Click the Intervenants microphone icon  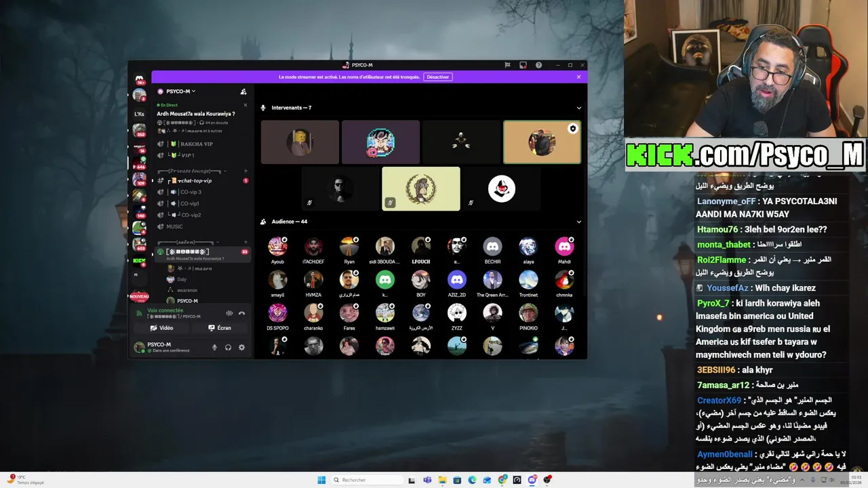[x=263, y=108]
